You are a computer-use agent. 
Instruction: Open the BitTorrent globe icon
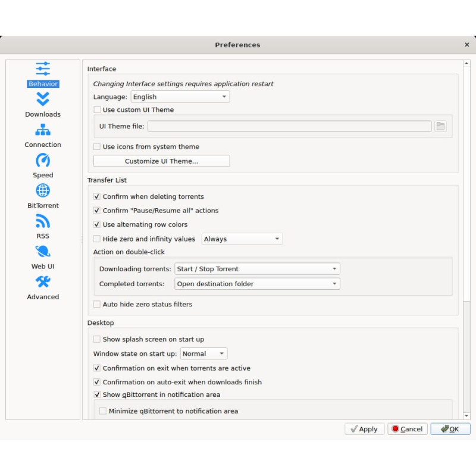[43, 190]
